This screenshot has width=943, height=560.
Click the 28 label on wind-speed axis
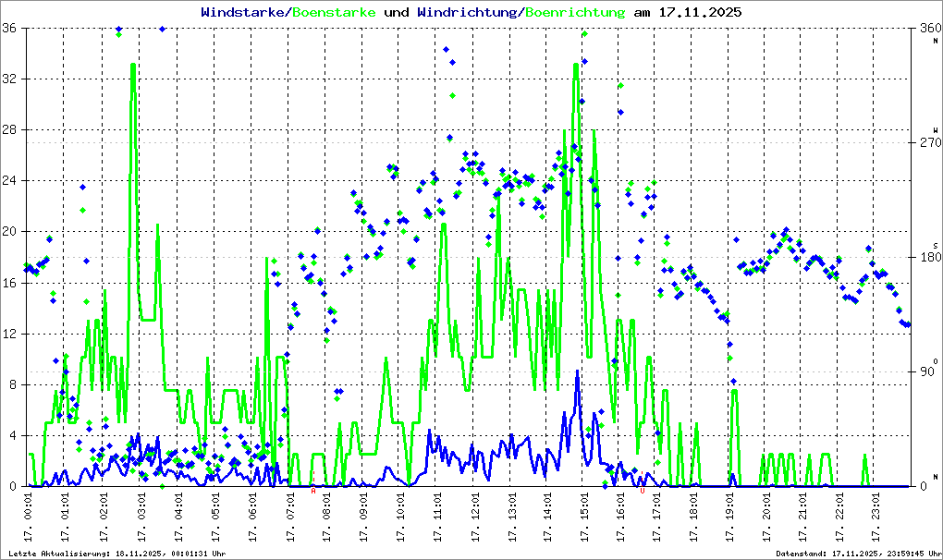coord(9,130)
